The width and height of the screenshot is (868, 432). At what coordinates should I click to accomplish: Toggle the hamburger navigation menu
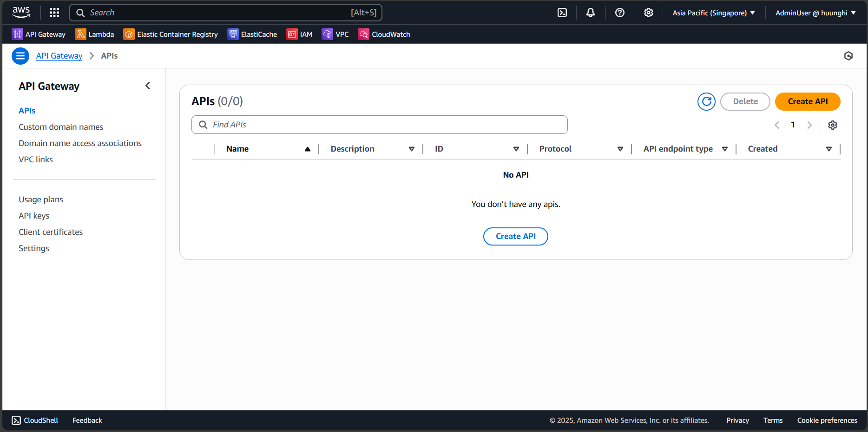click(x=20, y=56)
